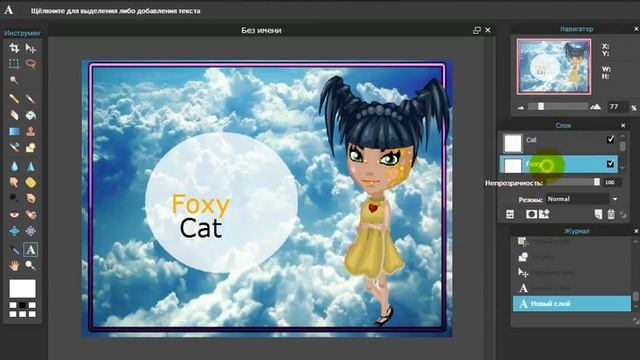Select the Foxy layer row

click(x=559, y=164)
